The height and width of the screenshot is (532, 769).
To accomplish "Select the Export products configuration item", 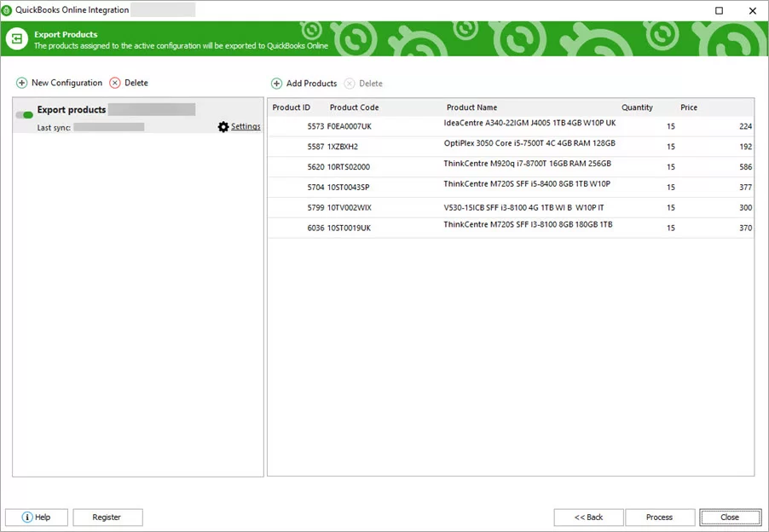I will click(x=138, y=116).
